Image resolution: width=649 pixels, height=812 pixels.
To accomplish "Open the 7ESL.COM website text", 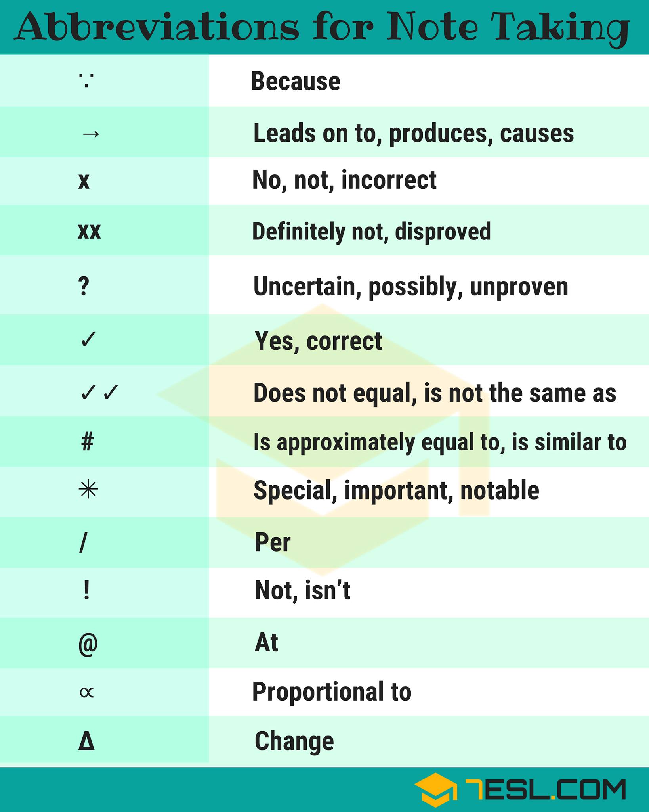I will coord(545,789).
